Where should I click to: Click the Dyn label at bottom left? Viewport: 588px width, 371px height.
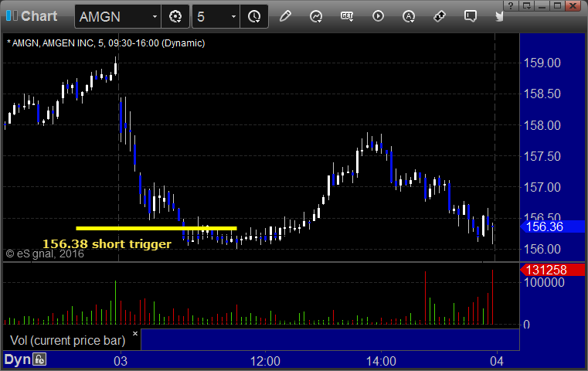pos(17,359)
